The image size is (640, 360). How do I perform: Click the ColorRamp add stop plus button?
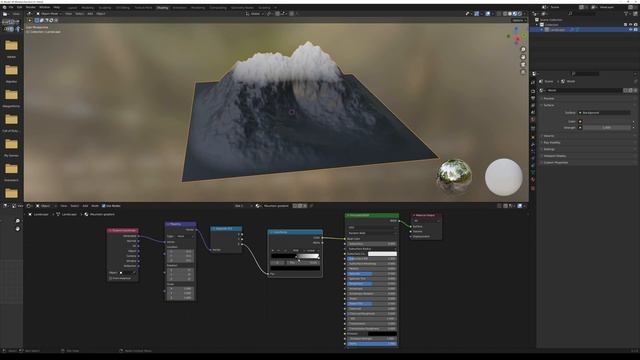pyautogui.click(x=273, y=251)
